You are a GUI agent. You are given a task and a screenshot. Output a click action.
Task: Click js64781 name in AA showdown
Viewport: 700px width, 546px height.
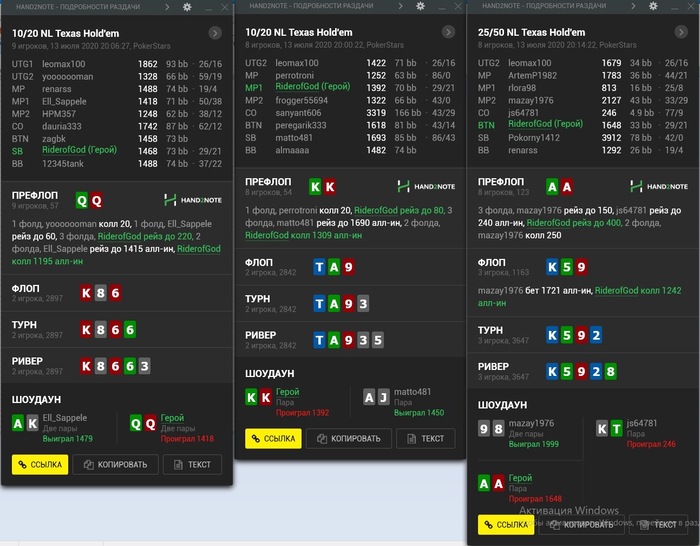point(642,423)
